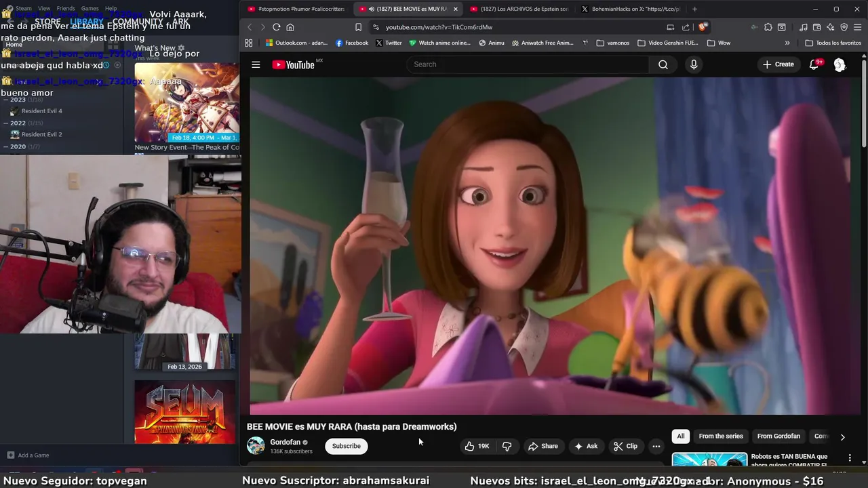Open the Outlook.com bookmark
Image resolution: width=868 pixels, height=488 pixels.
point(296,43)
